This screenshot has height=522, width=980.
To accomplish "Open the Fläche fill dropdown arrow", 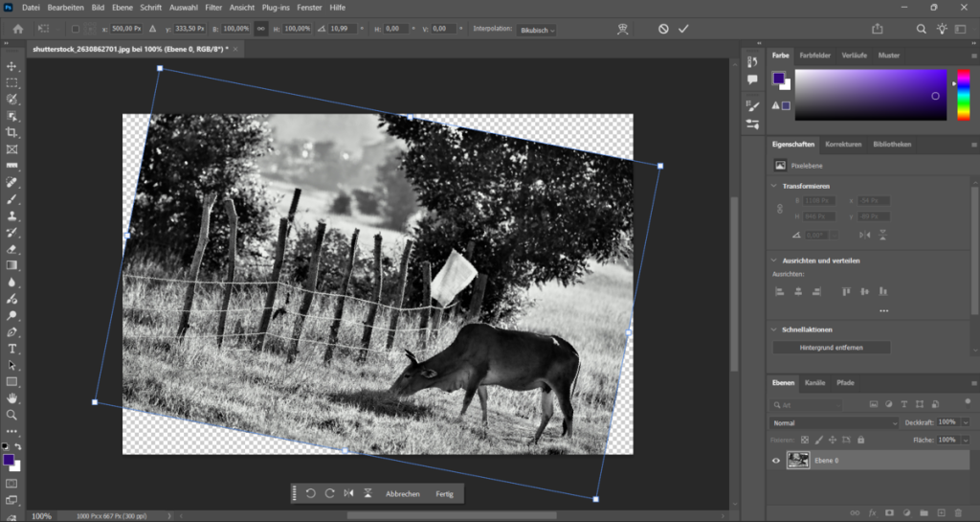I will [x=966, y=440].
